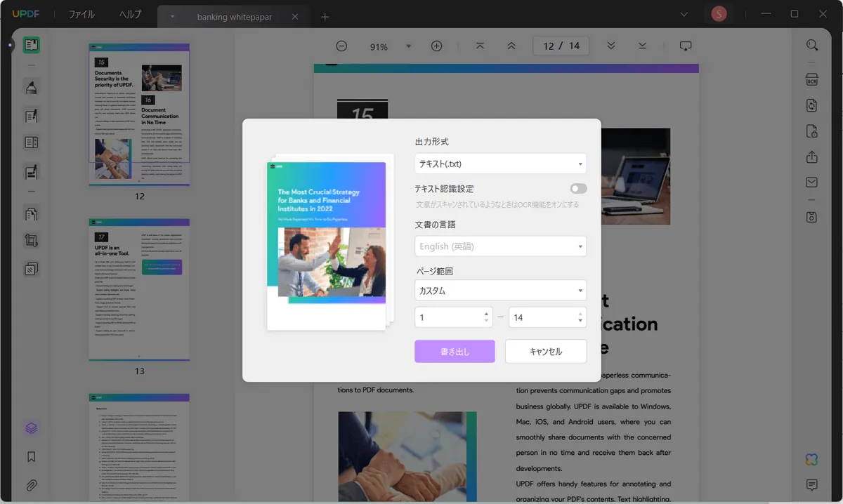Screen dimensions: 843x504
Task: Zoom in with the plus icon
Action: 436,46
